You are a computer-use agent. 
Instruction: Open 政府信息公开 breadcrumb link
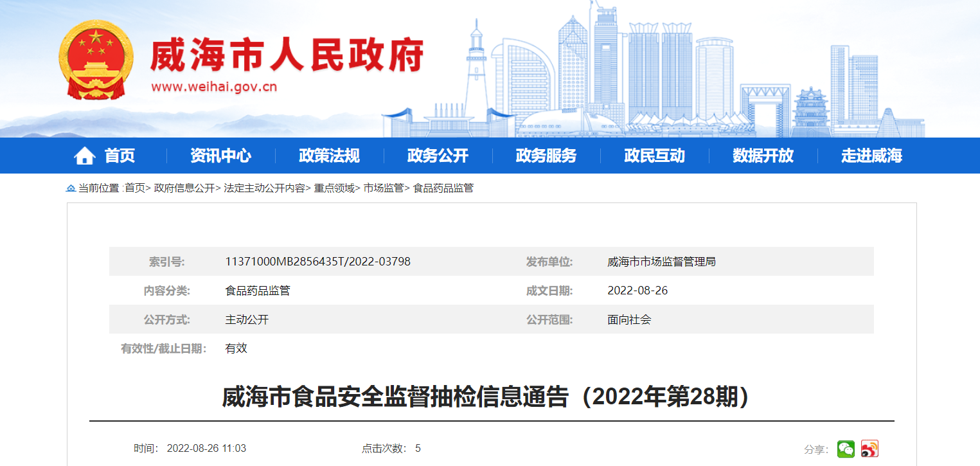pos(184,188)
